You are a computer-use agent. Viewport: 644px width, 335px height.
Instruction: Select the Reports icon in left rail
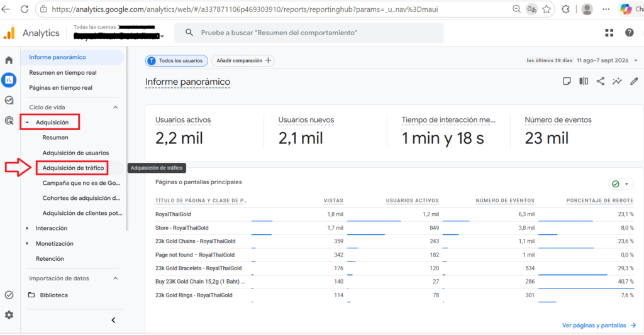point(9,80)
